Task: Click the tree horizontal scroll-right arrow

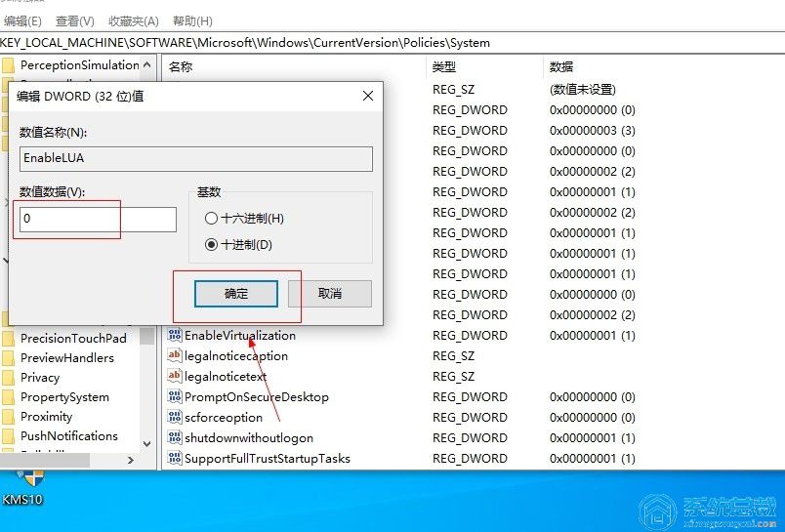Action: pos(131,460)
